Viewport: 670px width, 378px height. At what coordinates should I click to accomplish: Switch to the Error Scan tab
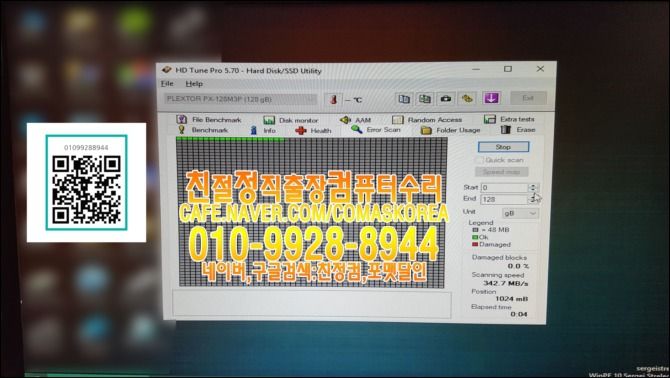(x=376, y=129)
